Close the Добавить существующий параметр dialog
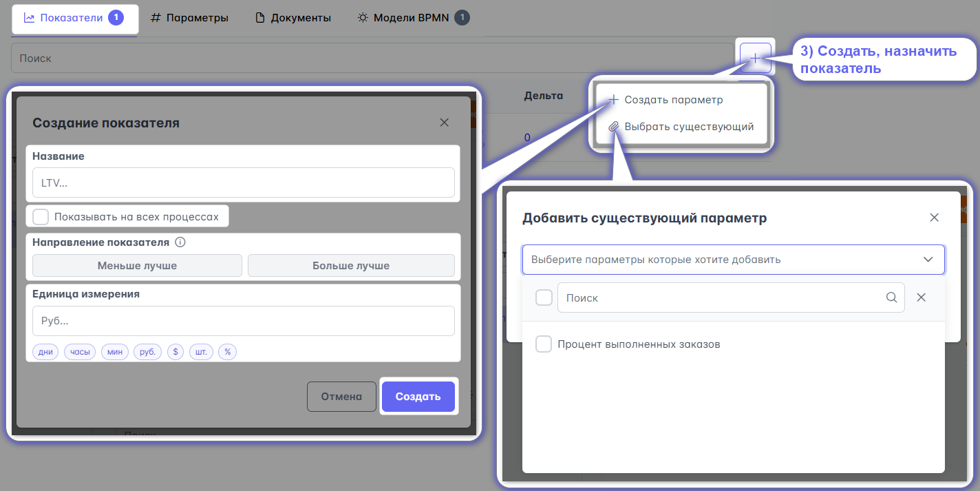 [934, 218]
